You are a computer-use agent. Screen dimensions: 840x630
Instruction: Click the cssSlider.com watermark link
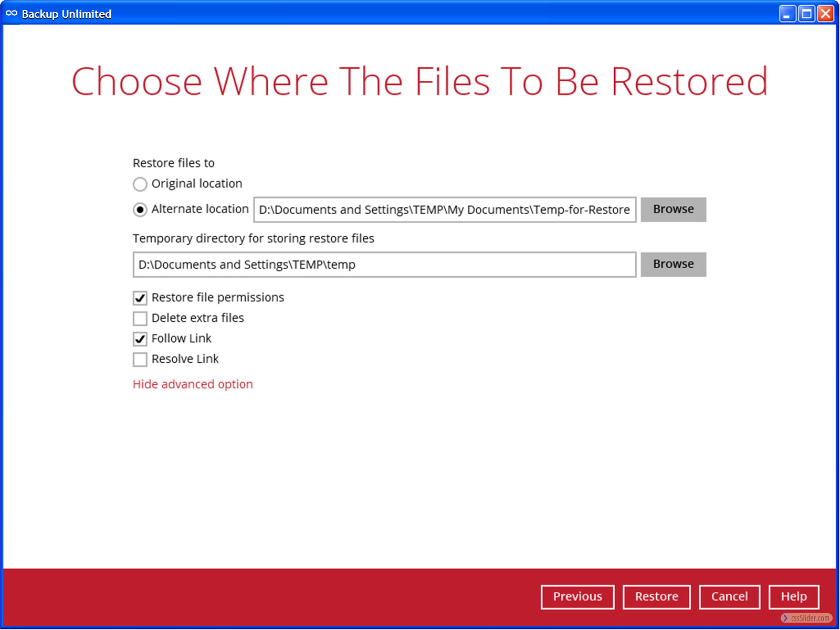click(806, 618)
